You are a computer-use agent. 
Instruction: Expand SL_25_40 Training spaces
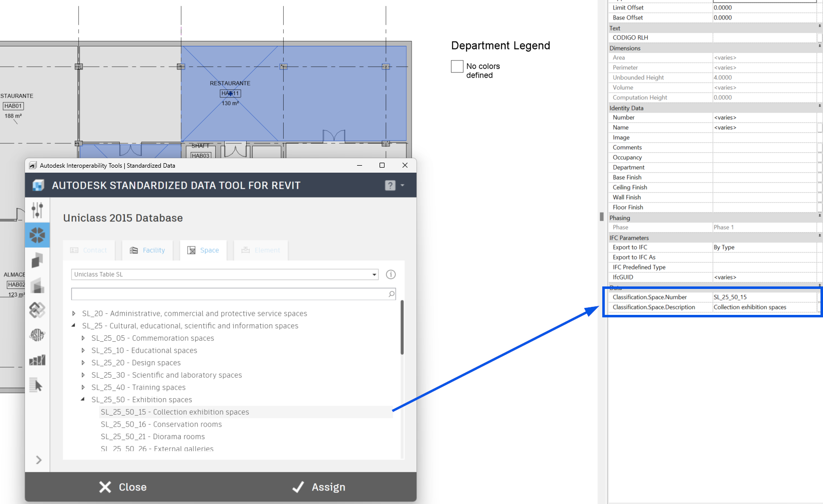(83, 387)
